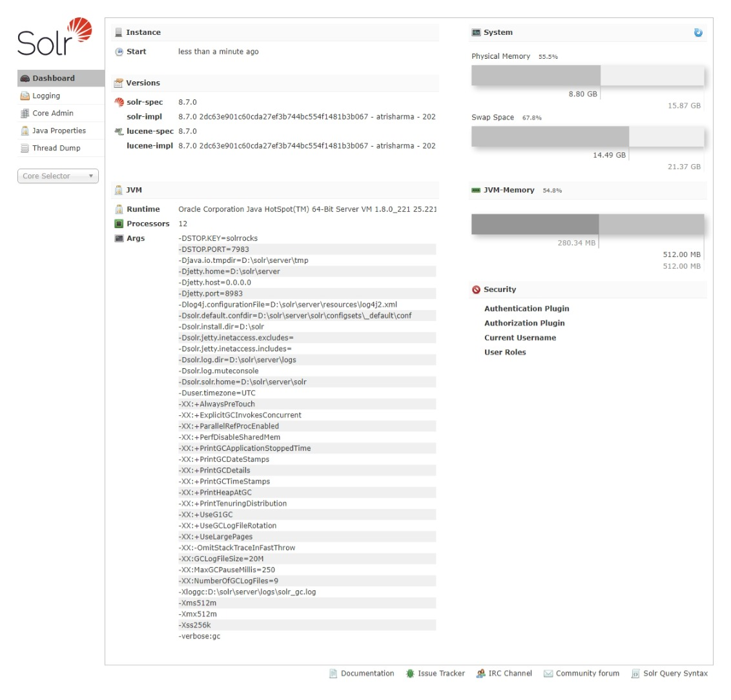Image resolution: width=731 pixels, height=700 pixels.
Task: Click the green Processors chip icon
Action: [x=119, y=223]
